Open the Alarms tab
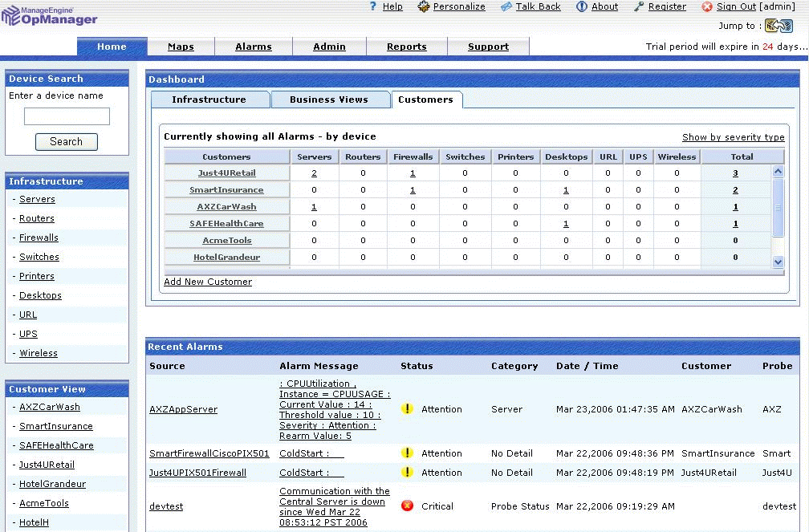This screenshot has width=809, height=532. (254, 47)
